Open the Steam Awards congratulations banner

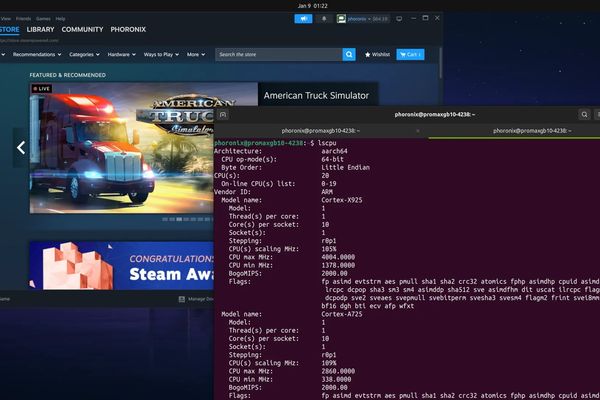(x=122, y=265)
